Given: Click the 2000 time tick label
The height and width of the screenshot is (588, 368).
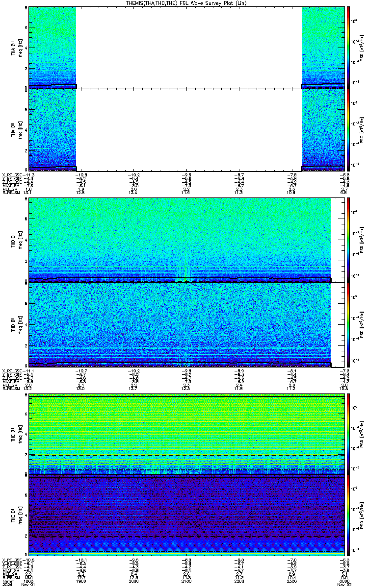Looking at the screenshot, I should 133,581.
